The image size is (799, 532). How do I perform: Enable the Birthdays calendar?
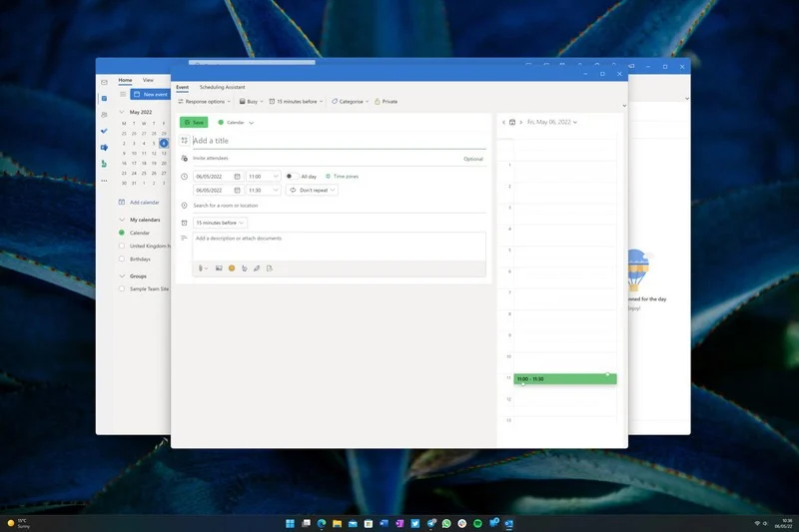tap(122, 259)
